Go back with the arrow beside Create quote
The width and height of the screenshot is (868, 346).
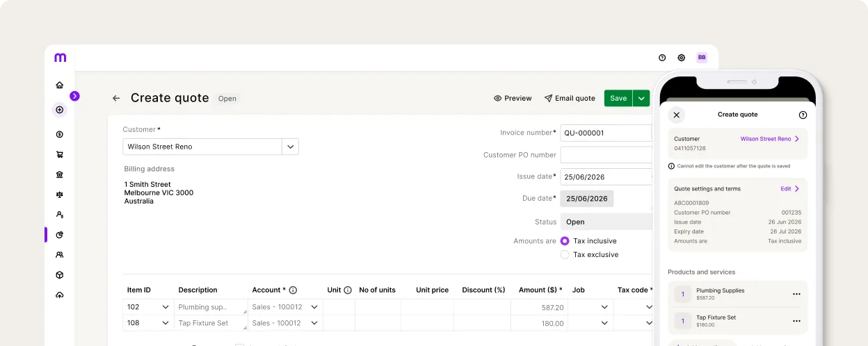coord(116,99)
